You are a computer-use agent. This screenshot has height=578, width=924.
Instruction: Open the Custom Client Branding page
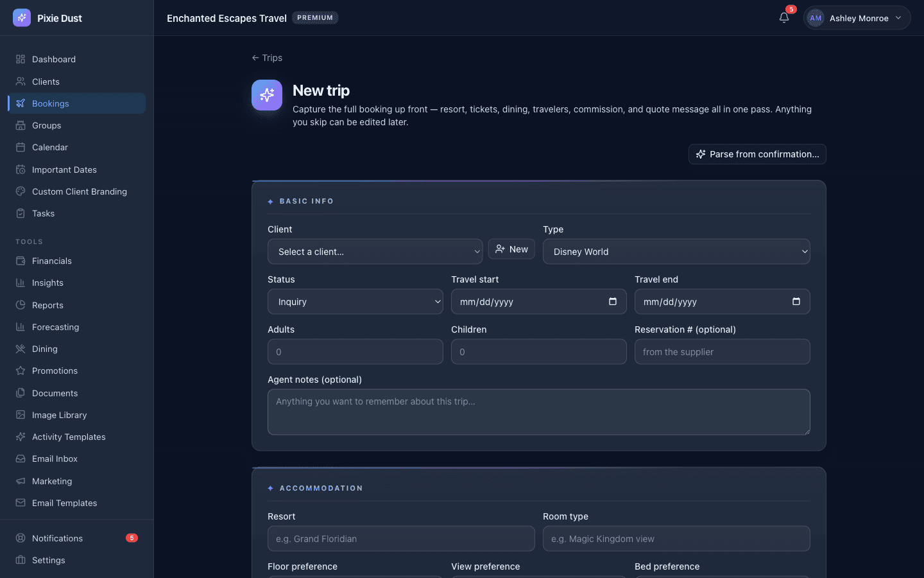pyautogui.click(x=77, y=191)
